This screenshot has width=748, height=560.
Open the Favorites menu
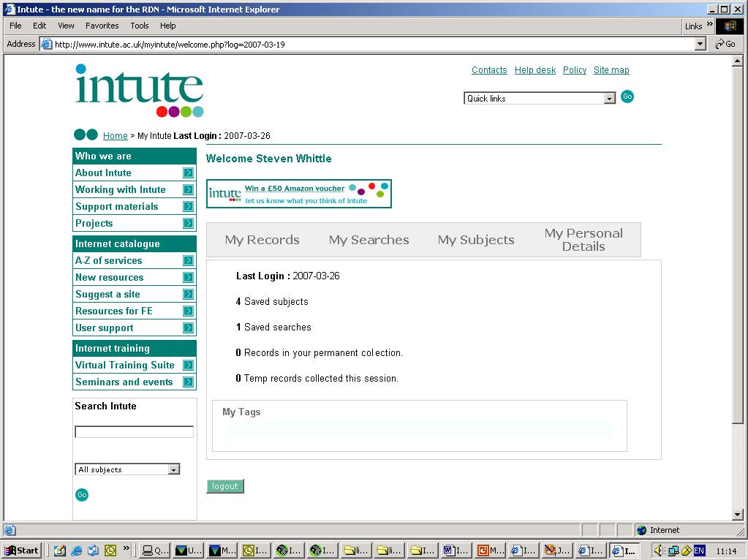click(102, 26)
